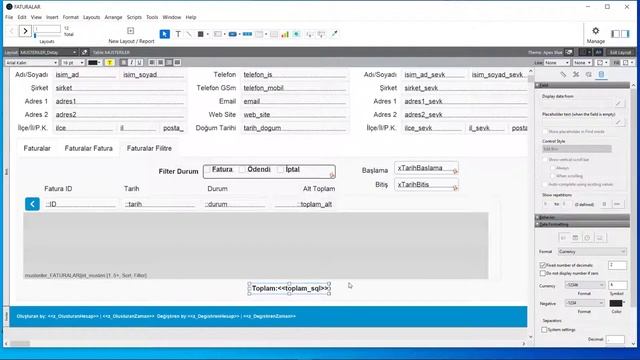The width and height of the screenshot is (640, 360).
Task: Edit layout setup pencil icon
Action: (x=84, y=52)
